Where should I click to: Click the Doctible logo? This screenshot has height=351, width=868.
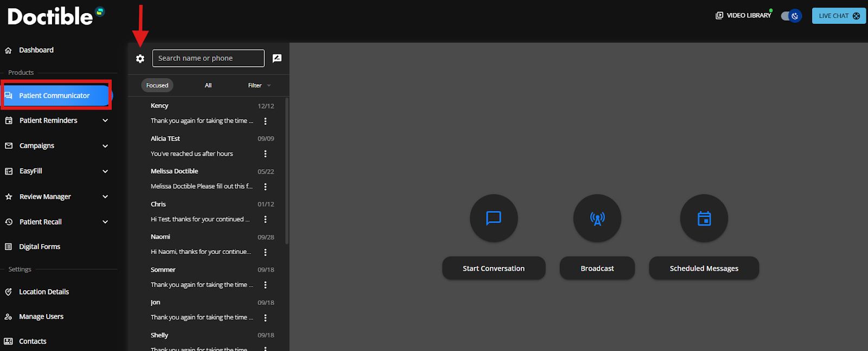56,16
